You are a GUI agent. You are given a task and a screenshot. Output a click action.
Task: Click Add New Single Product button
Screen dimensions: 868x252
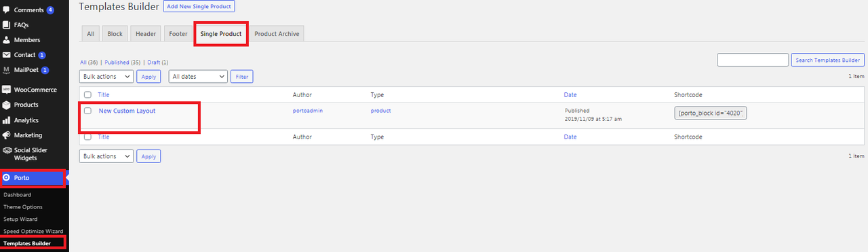tap(199, 6)
